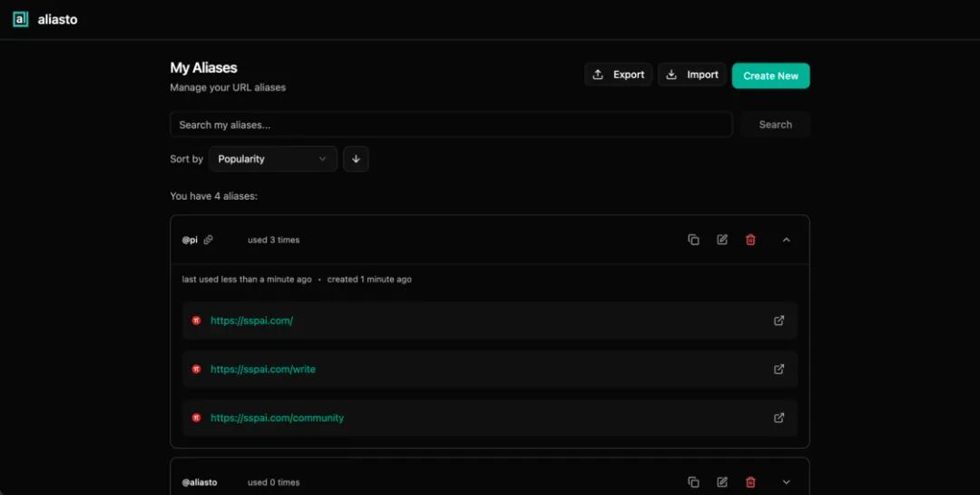Collapse the @pi alias card
The image size is (980, 495).
point(786,240)
